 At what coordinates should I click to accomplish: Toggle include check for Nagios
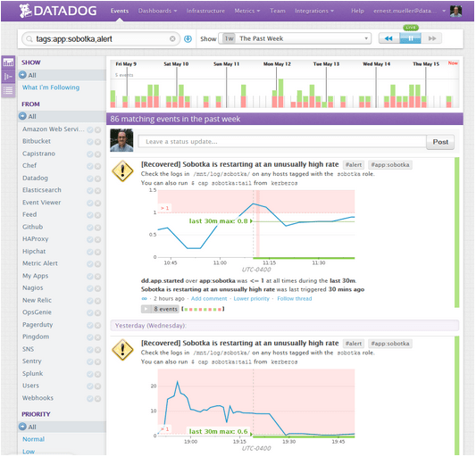tap(90, 288)
